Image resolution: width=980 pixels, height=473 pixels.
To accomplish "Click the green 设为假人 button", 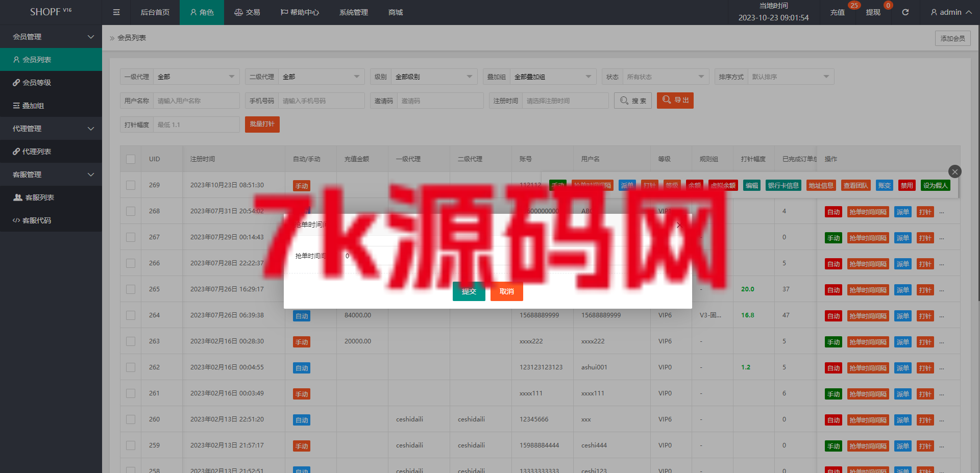I will click(x=936, y=186).
